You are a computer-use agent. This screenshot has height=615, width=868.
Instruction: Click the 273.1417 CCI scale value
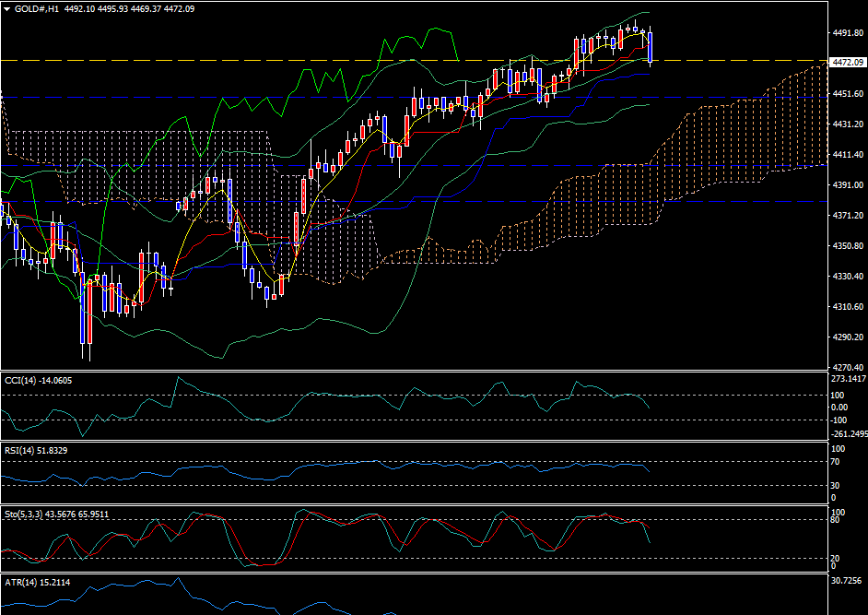coord(847,379)
